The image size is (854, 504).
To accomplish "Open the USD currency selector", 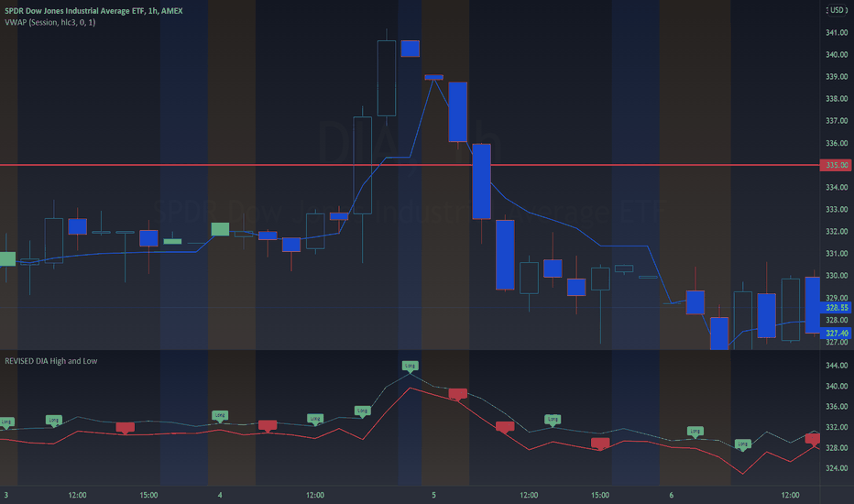I will [x=837, y=10].
